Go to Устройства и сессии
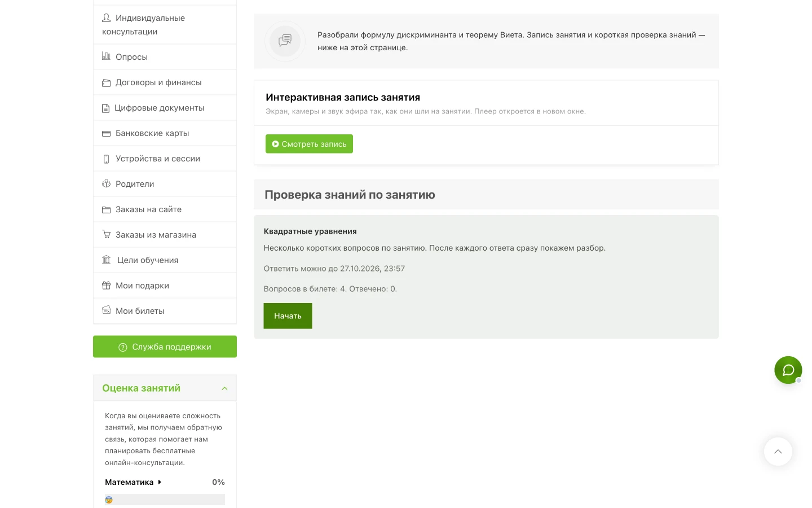Image resolution: width=812 pixels, height=508 pixels. [165, 159]
